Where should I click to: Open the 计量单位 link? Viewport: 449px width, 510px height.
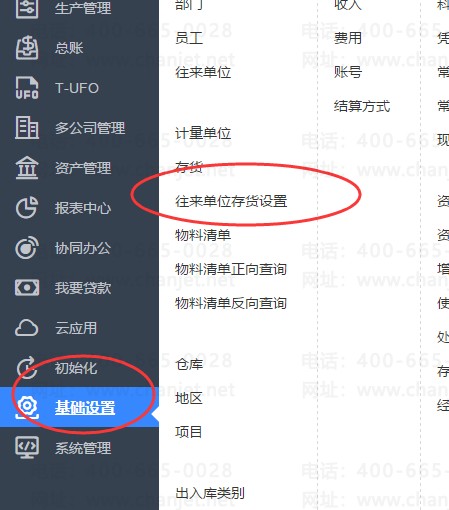click(203, 134)
